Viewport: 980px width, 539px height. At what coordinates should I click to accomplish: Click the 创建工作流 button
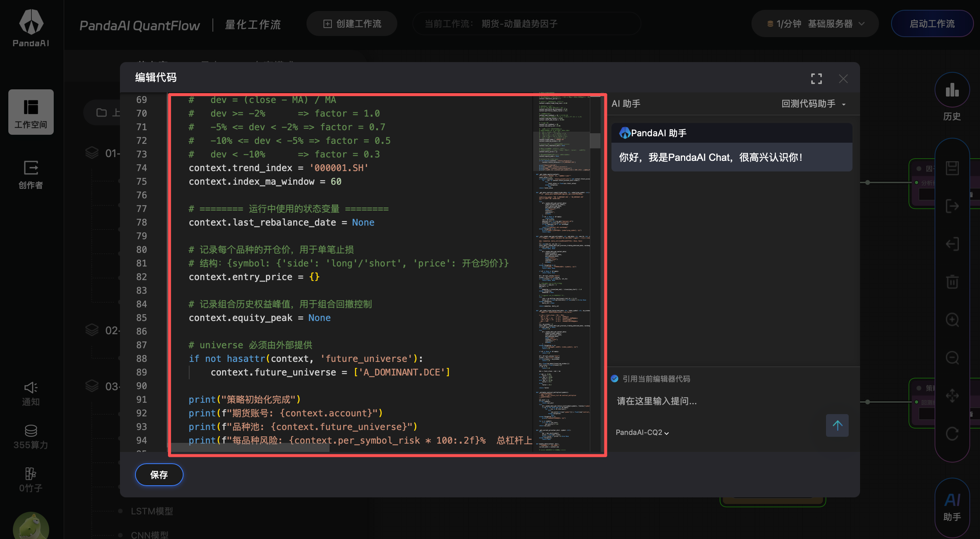click(352, 23)
